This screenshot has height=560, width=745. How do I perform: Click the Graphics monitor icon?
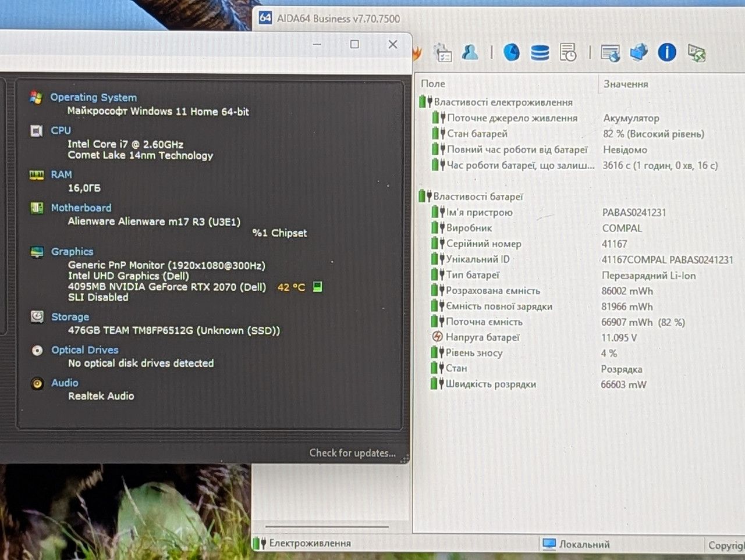point(37,252)
